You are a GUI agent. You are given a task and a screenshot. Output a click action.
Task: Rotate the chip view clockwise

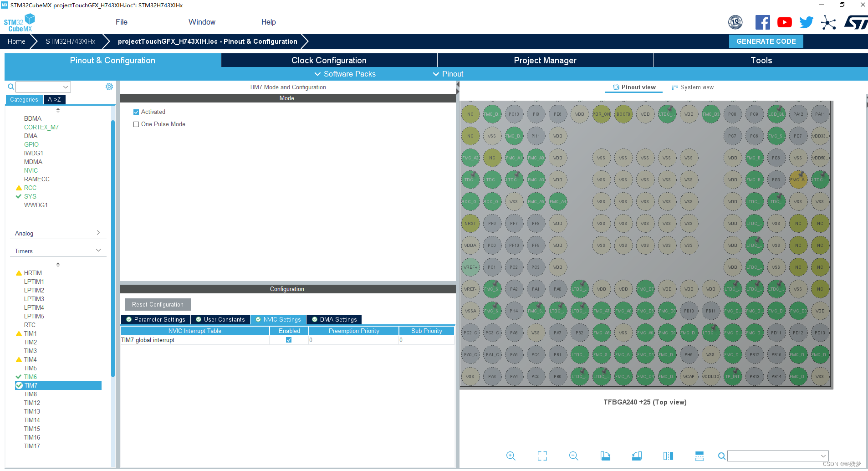pyautogui.click(x=605, y=456)
